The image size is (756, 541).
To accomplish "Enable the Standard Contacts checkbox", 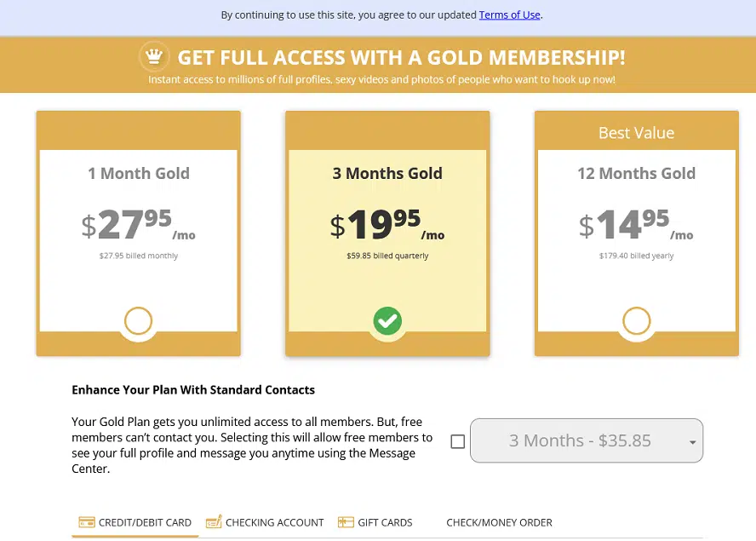I will click(x=458, y=441).
